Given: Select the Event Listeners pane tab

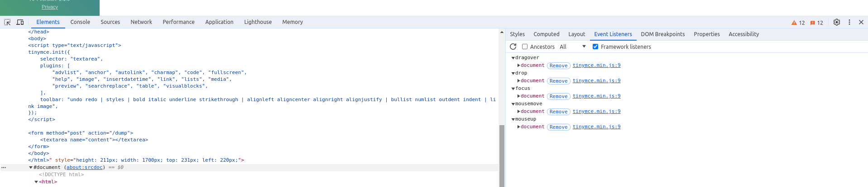Looking at the screenshot, I should 613,34.
